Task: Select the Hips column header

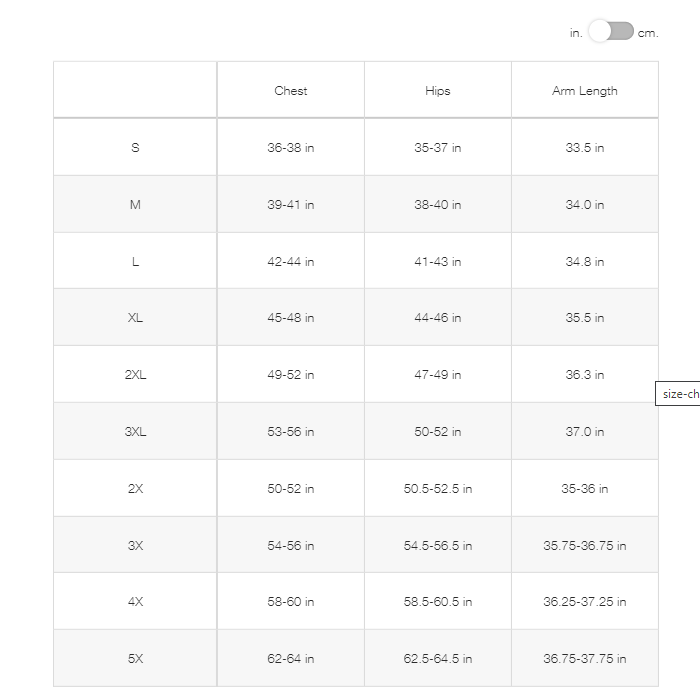Action: click(x=438, y=91)
